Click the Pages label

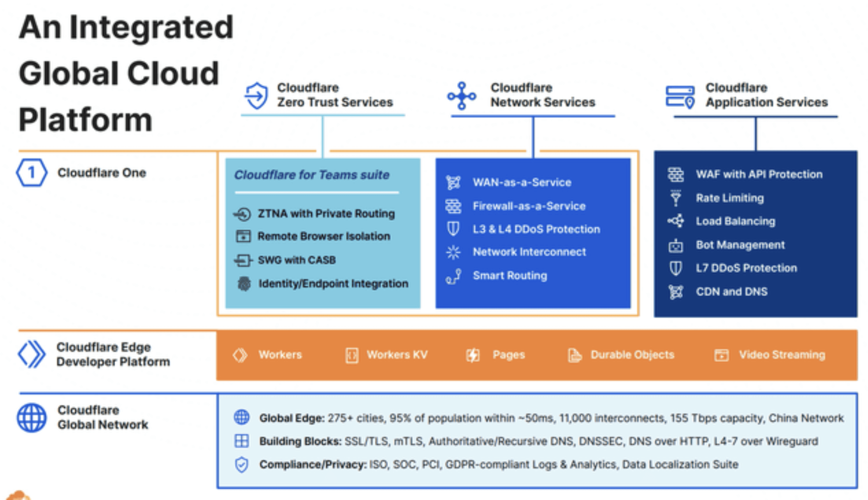[509, 355]
